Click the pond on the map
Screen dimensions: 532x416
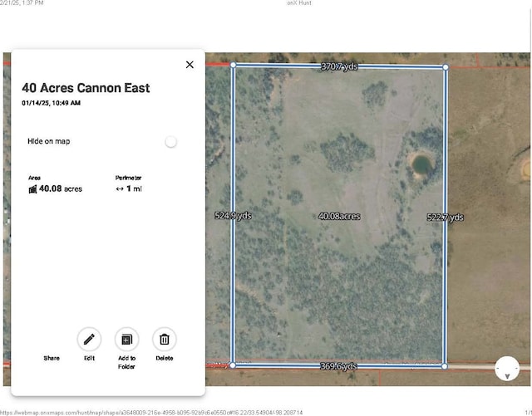pos(421,164)
